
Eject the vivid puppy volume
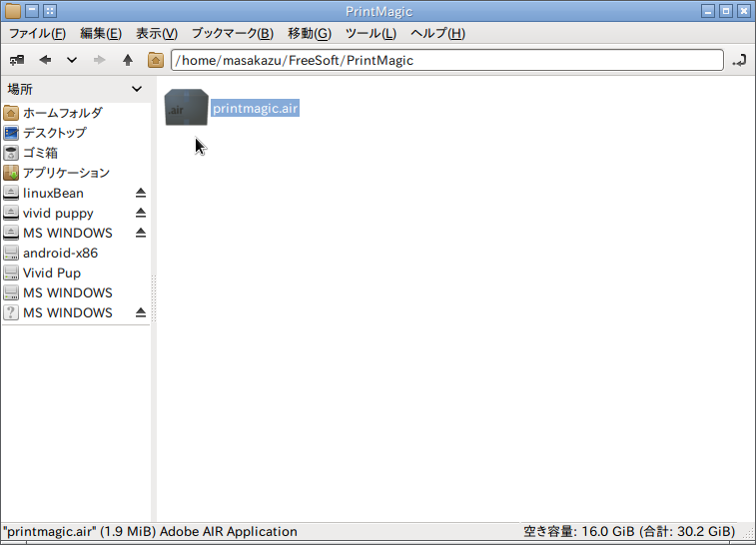[140, 213]
